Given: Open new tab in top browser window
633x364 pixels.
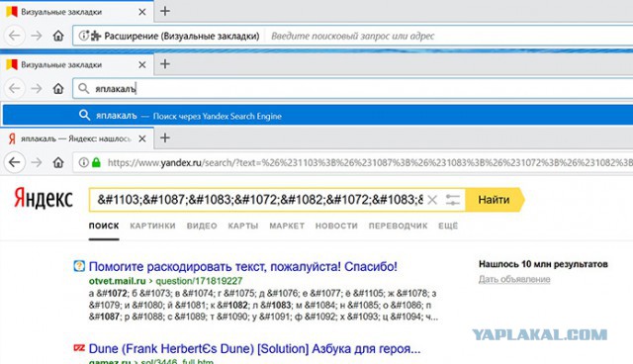Looking at the screenshot, I should coord(165,11).
